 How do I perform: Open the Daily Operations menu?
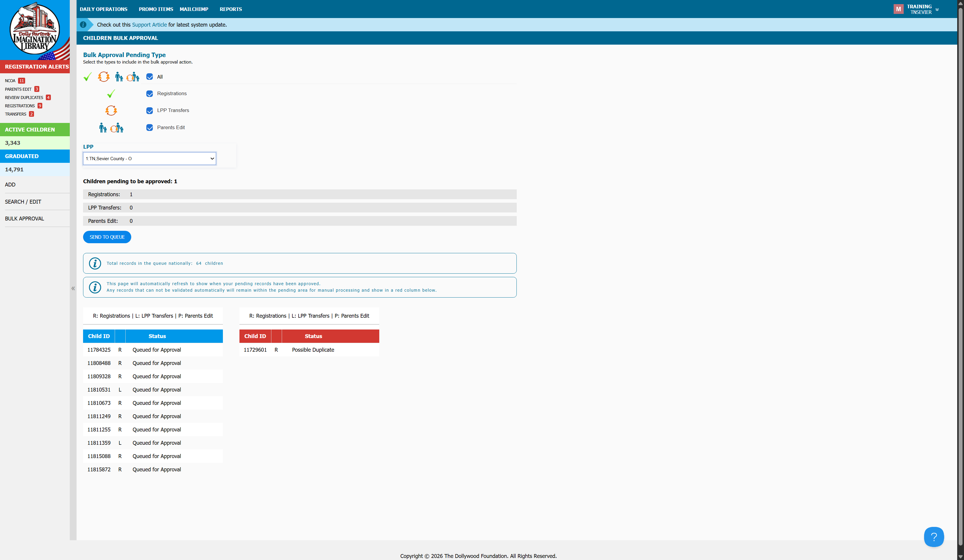pos(104,9)
